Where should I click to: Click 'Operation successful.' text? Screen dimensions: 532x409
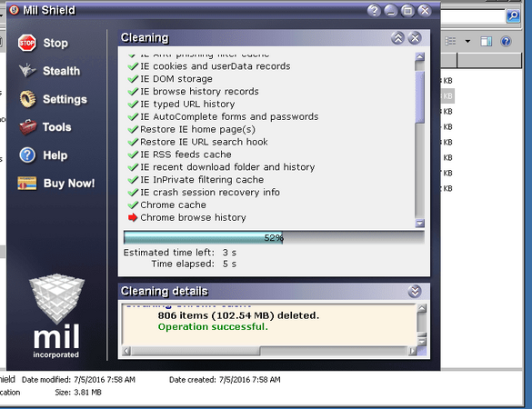(213, 327)
